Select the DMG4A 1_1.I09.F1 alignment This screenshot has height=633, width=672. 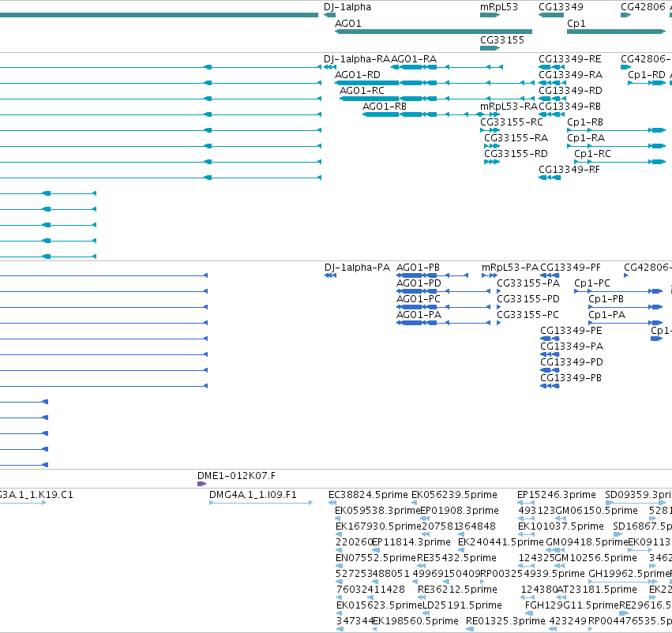[x=261, y=503]
